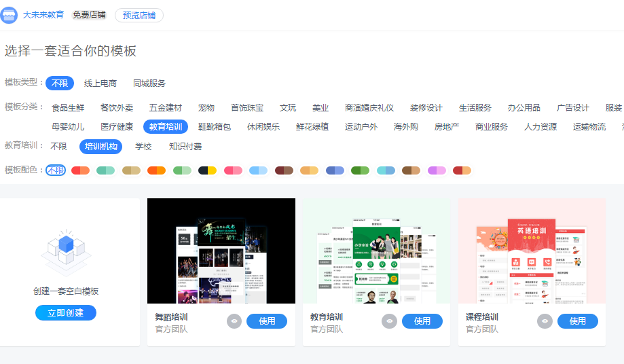Pick the teal-green color scheme swatch
The width and height of the screenshot is (624, 364).
tap(105, 170)
